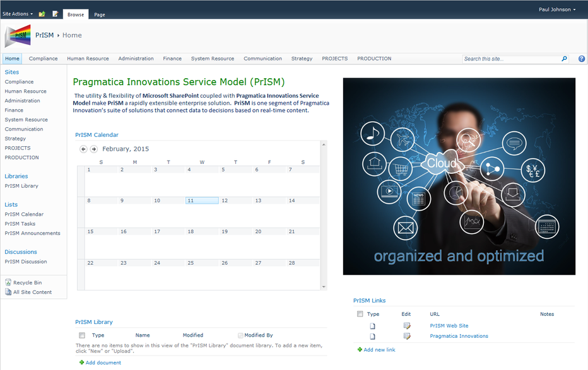The image size is (588, 370).
Task: Open Communication in the top navigation bar
Action: point(262,59)
